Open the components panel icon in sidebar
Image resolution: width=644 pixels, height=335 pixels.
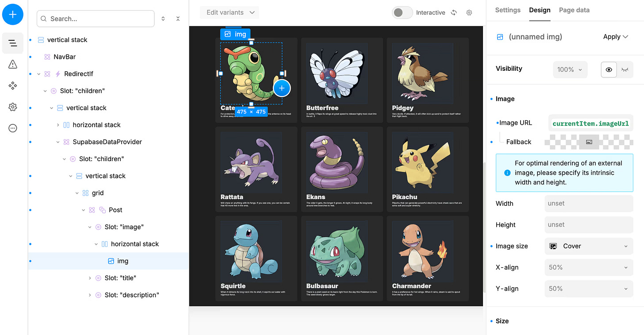click(x=13, y=86)
